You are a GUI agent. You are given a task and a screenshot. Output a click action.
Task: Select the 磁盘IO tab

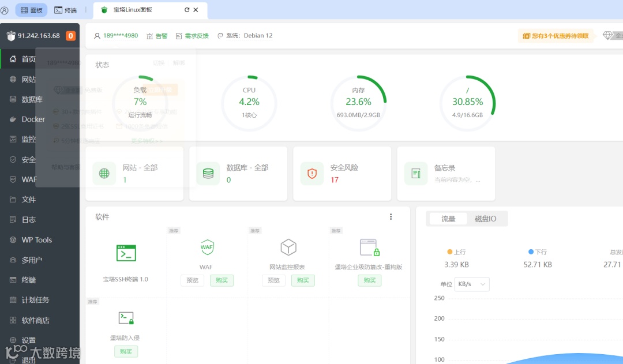[486, 219]
